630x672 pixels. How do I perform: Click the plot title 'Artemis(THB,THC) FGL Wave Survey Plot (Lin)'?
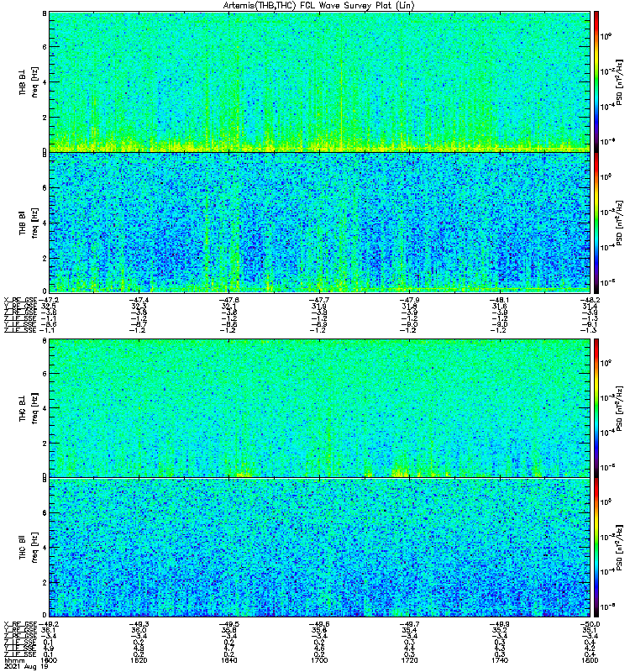(x=319, y=6)
